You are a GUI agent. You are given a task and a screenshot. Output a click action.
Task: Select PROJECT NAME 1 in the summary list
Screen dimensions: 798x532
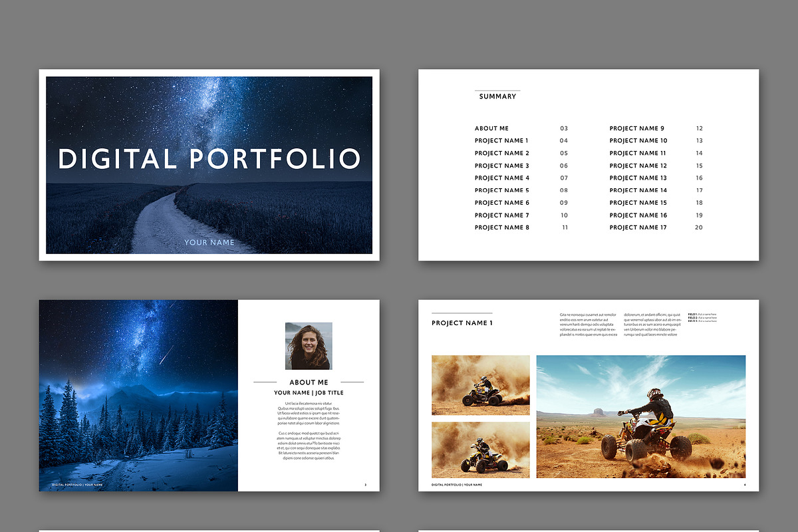coord(502,140)
